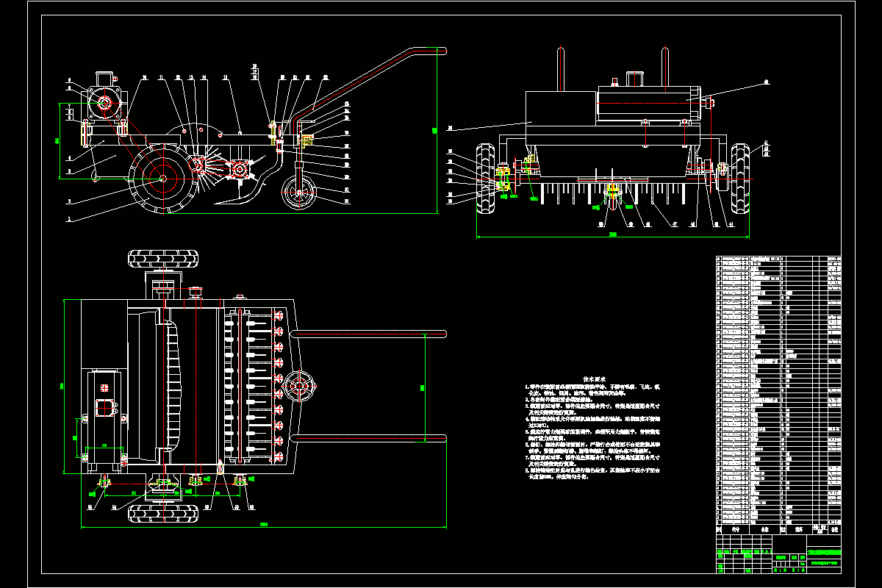
Task: Select the lower tire in the top view
Action: 164,513
